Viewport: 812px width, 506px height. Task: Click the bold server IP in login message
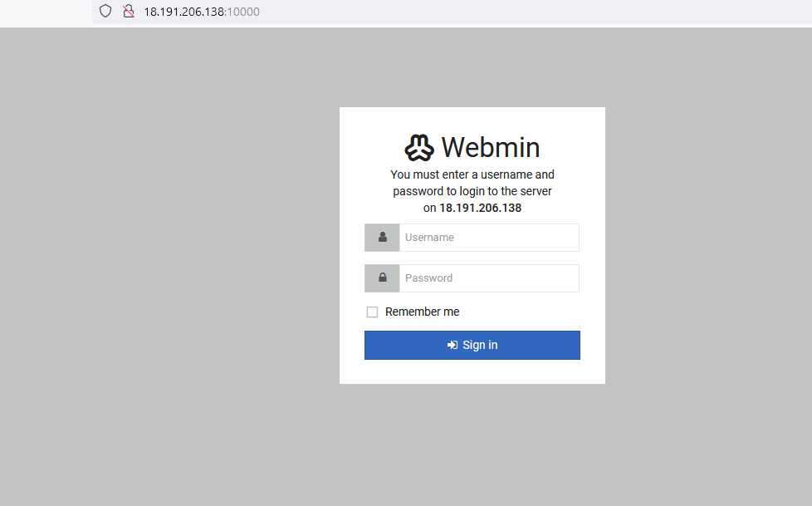point(480,208)
